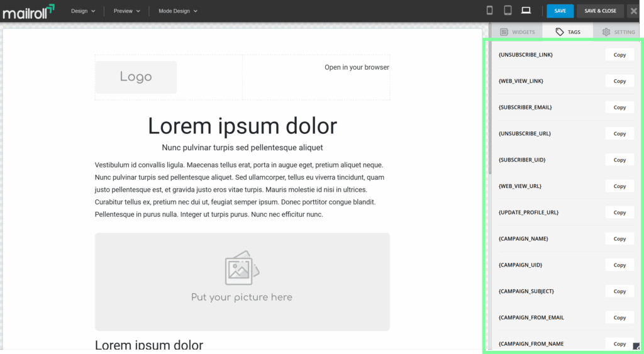This screenshot has width=644, height=354.
Task: Click the Logo placeholder block
Action: (x=136, y=77)
